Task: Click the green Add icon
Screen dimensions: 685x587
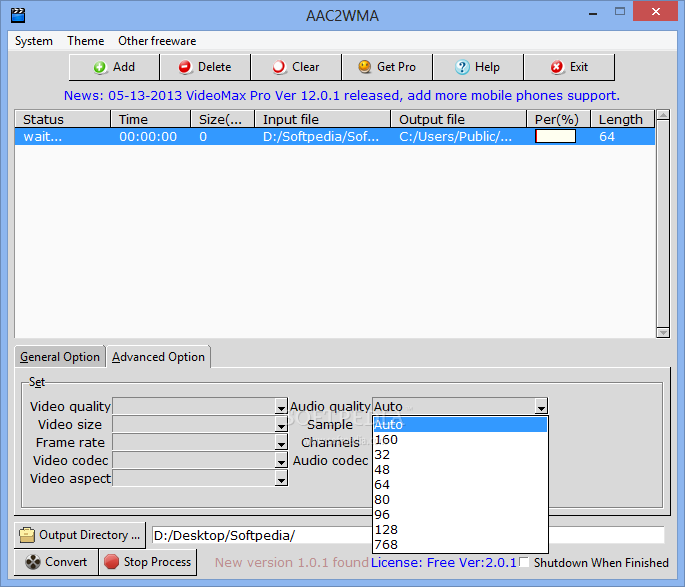Action: 100,67
